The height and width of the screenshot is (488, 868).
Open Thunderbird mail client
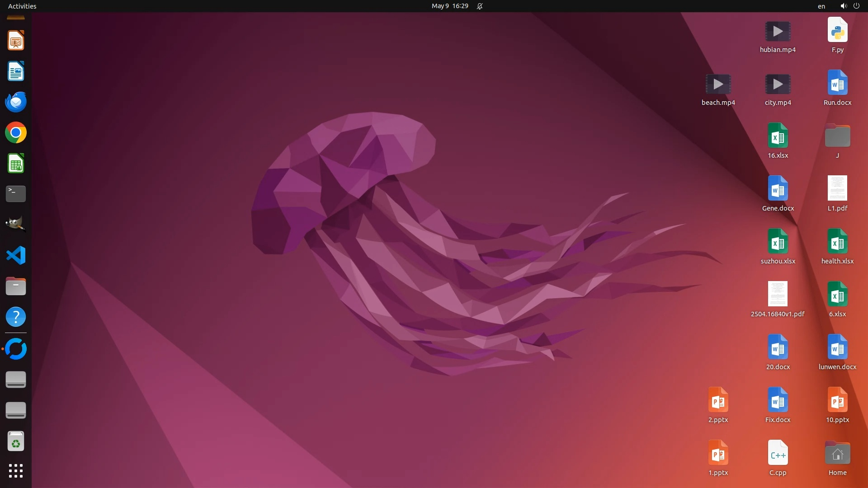tap(16, 102)
